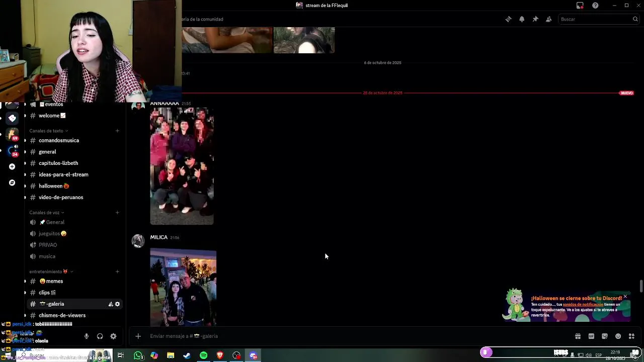This screenshot has height=362, width=644.
Task: Dismiss the Halloween Discord banner
Action: coord(625,297)
